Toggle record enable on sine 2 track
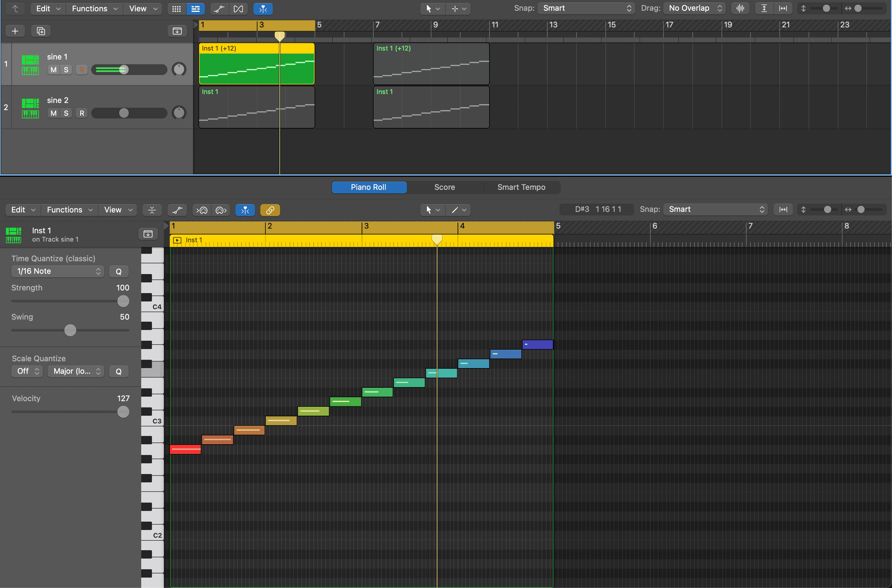892x588 pixels. click(82, 113)
